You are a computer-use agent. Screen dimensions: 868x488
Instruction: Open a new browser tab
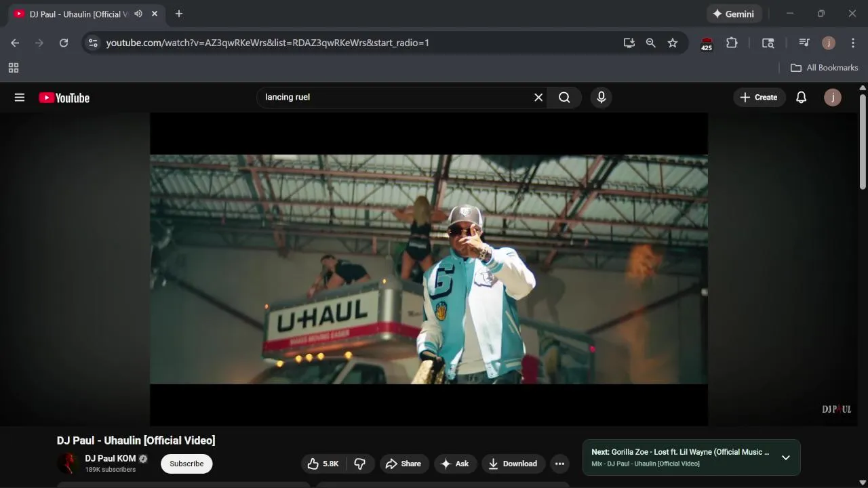click(179, 14)
